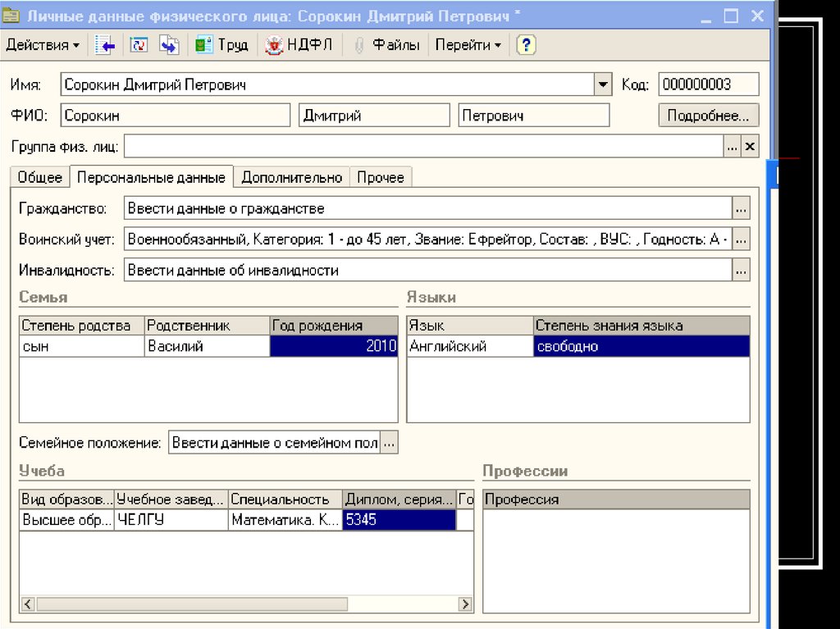Clear Группа физ. лиц with X button
This screenshot has height=629, width=840.
click(x=750, y=147)
